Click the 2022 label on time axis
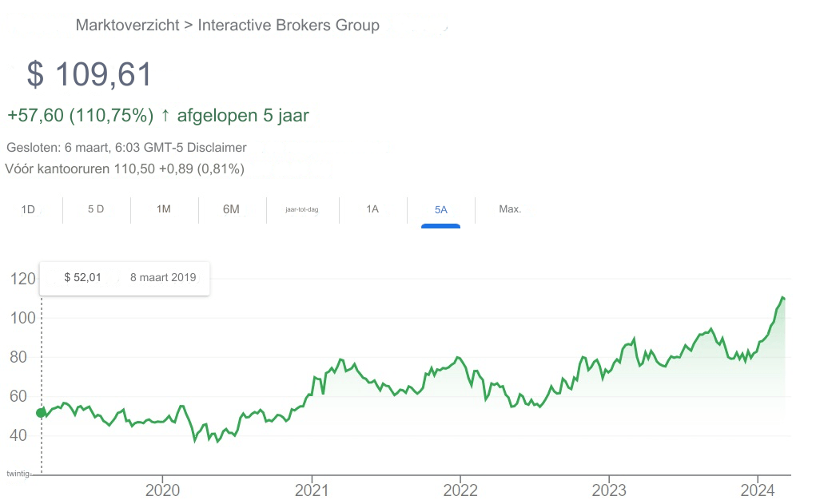This screenshot has width=816, height=504. point(460,490)
